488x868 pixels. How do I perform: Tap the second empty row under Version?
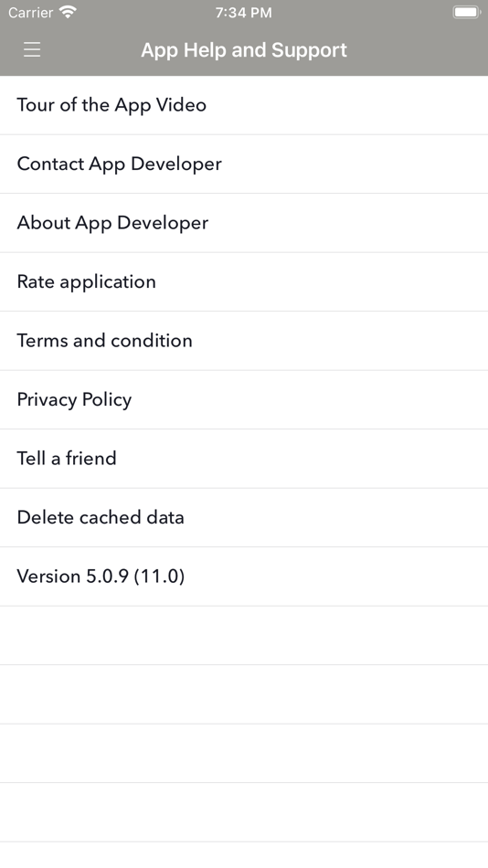click(x=244, y=694)
